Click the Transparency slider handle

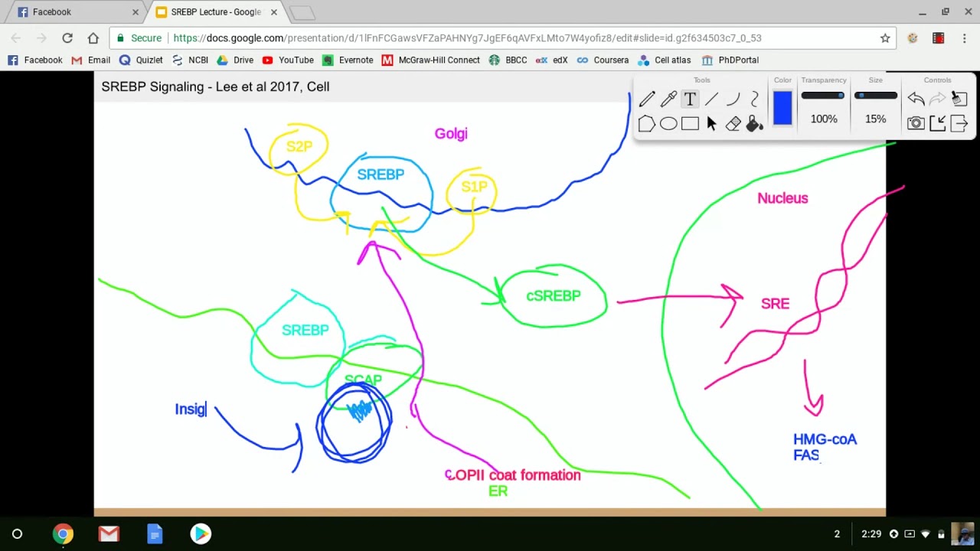841,96
